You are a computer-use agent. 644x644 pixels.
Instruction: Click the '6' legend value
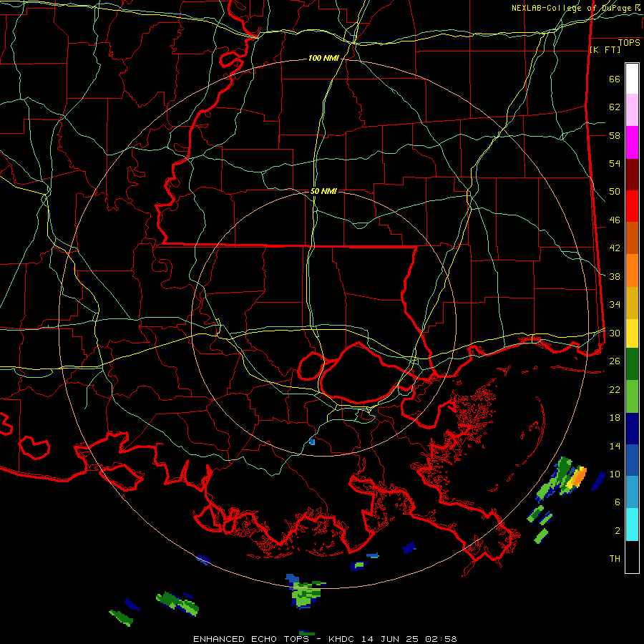click(x=618, y=502)
